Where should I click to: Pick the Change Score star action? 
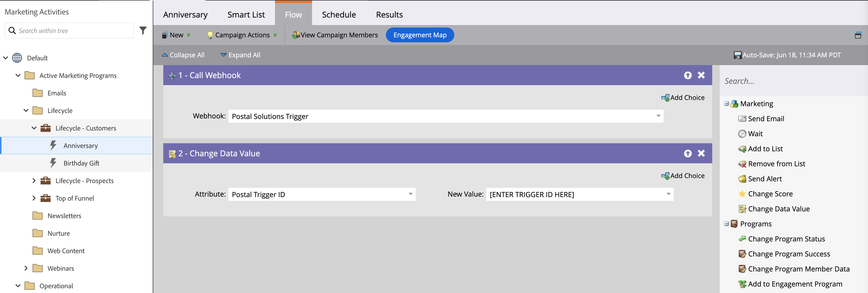[x=742, y=194]
